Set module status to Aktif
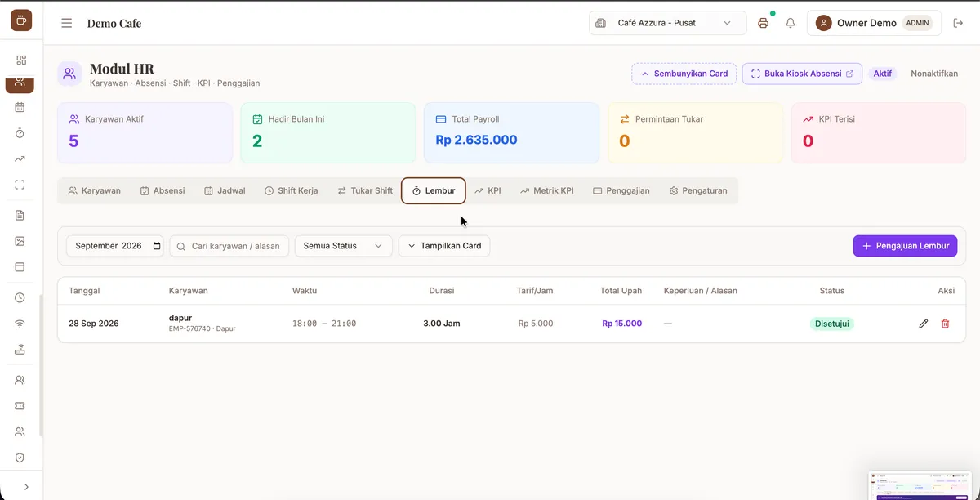Viewport: 980px width, 500px height. (x=883, y=74)
